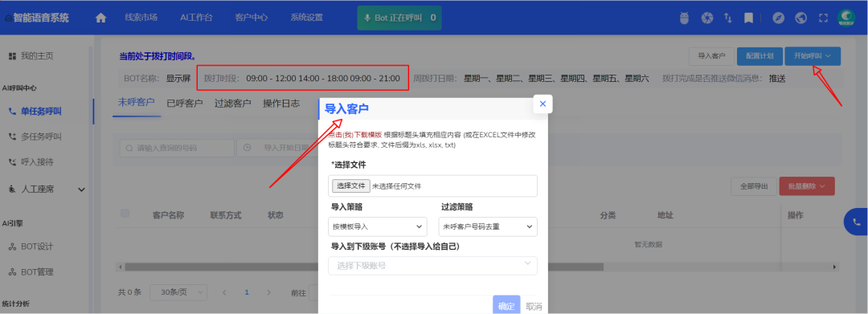868x314 pixels.
Task: Click the 暂无数据 empty table text
Action: tap(648, 244)
